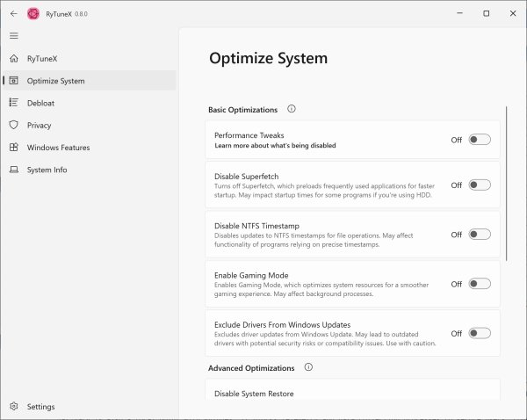Click the Disable System Restore option
The height and width of the screenshot is (420, 527).
254,393
